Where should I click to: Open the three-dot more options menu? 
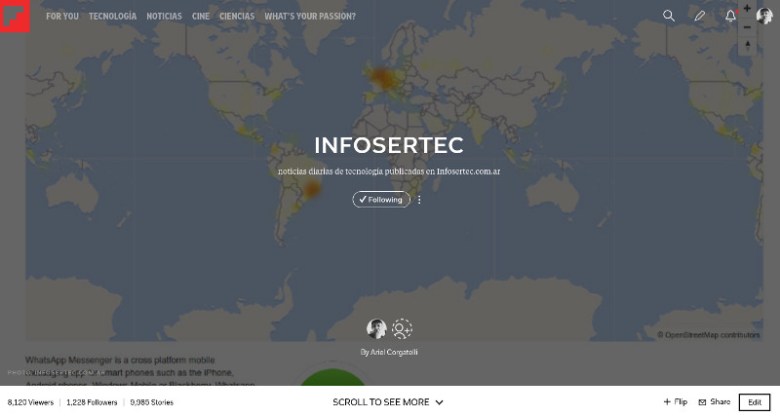(x=419, y=199)
